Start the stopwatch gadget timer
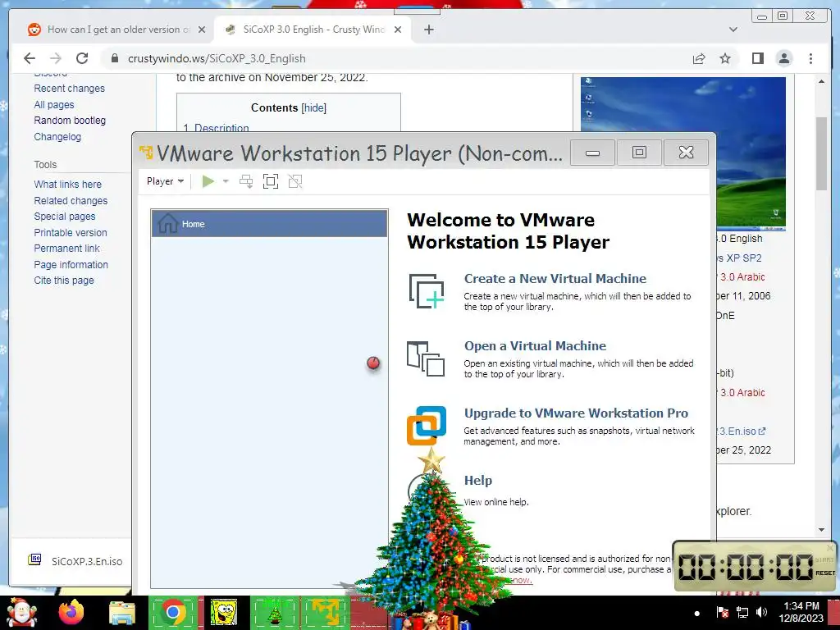 (x=824, y=559)
